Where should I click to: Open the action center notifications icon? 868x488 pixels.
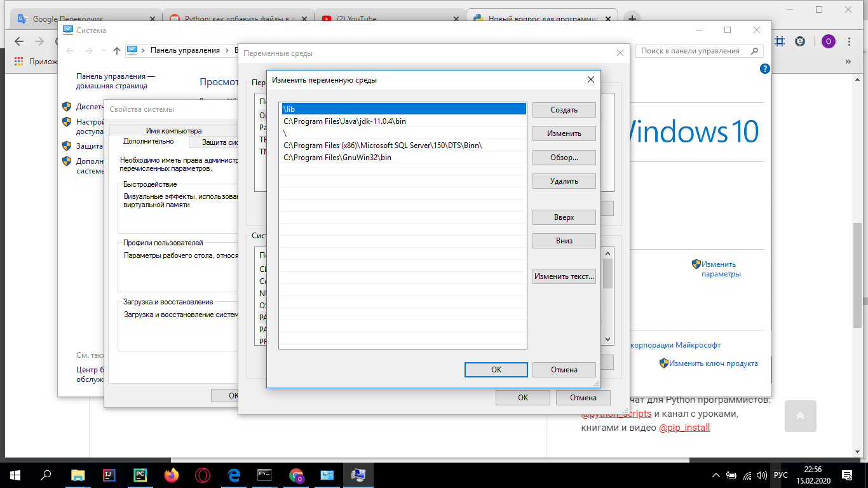[847, 475]
